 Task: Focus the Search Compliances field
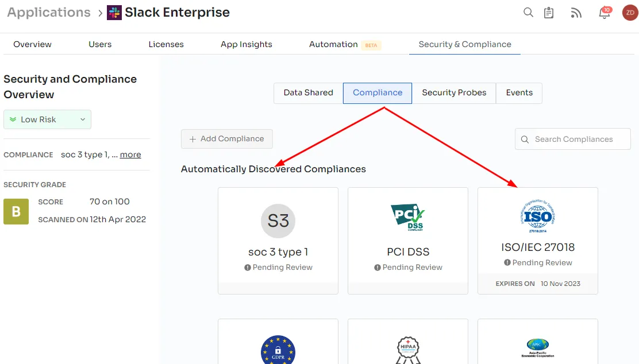pyautogui.click(x=572, y=140)
